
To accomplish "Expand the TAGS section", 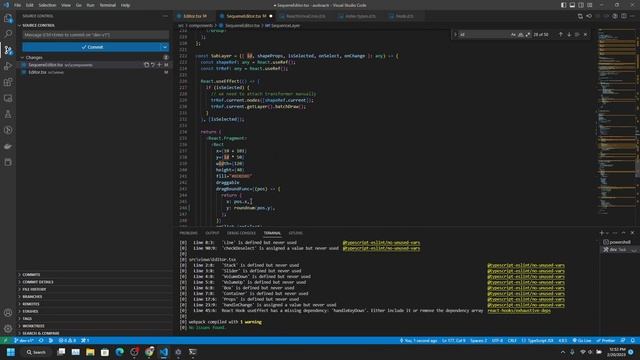I will 27,319.
